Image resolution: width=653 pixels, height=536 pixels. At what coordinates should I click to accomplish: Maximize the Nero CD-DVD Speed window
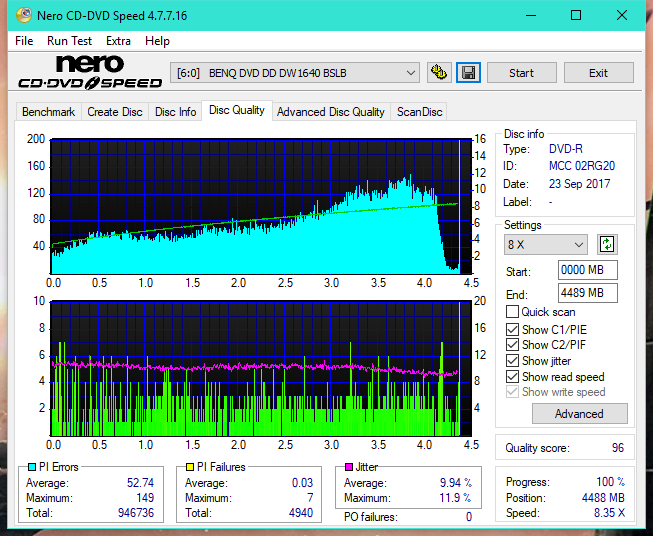click(x=576, y=15)
